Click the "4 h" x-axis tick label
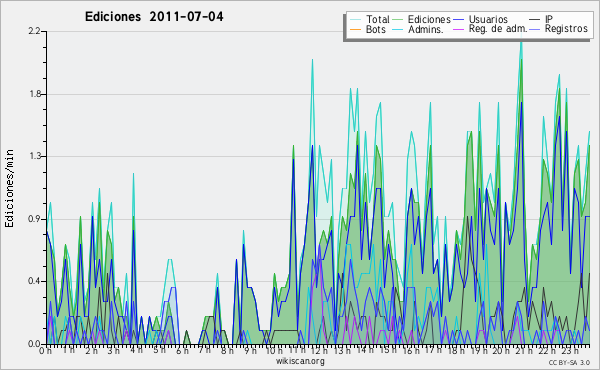The width and height of the screenshot is (600, 370). coord(136,351)
